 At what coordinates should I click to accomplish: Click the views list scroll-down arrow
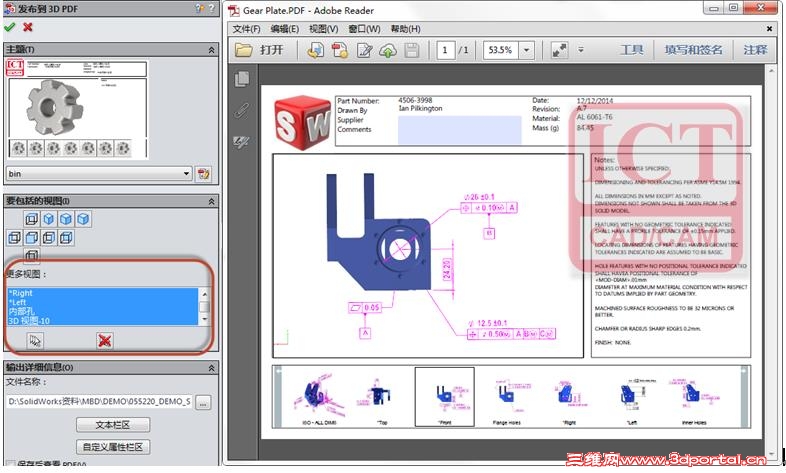click(204, 319)
